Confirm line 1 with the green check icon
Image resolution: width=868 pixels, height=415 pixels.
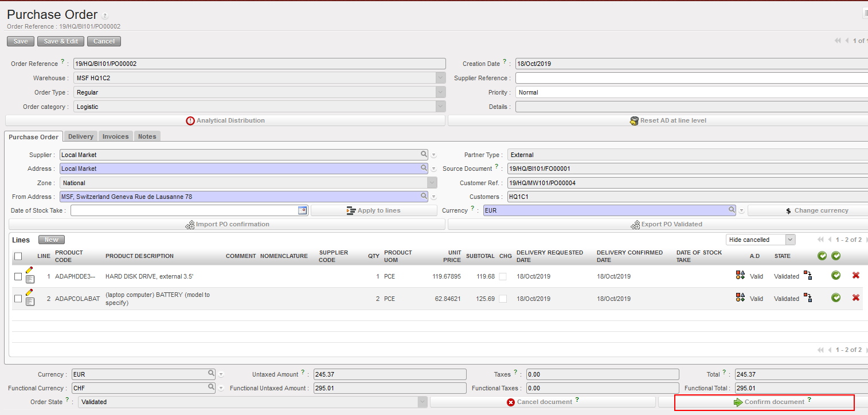click(x=836, y=276)
